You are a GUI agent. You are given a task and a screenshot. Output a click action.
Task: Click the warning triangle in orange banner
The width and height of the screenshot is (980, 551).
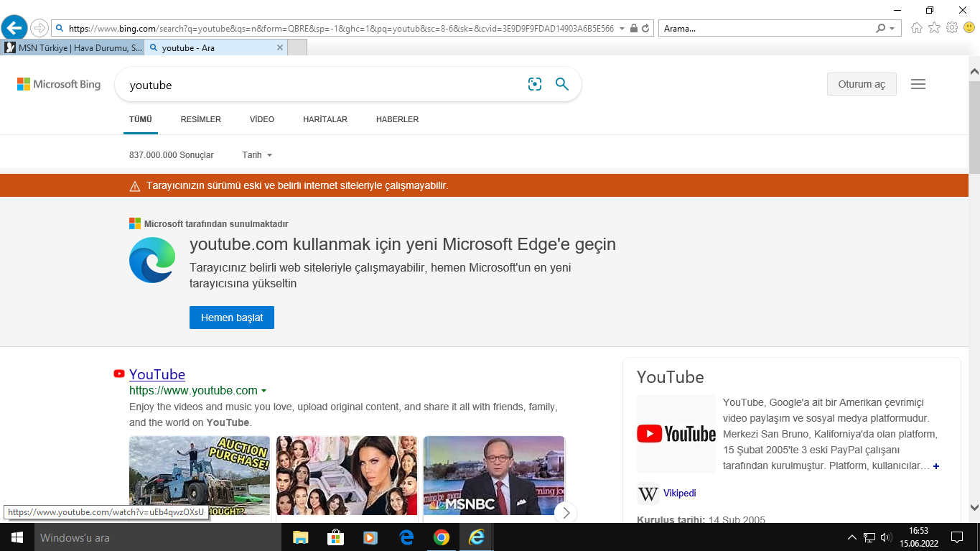coord(135,186)
